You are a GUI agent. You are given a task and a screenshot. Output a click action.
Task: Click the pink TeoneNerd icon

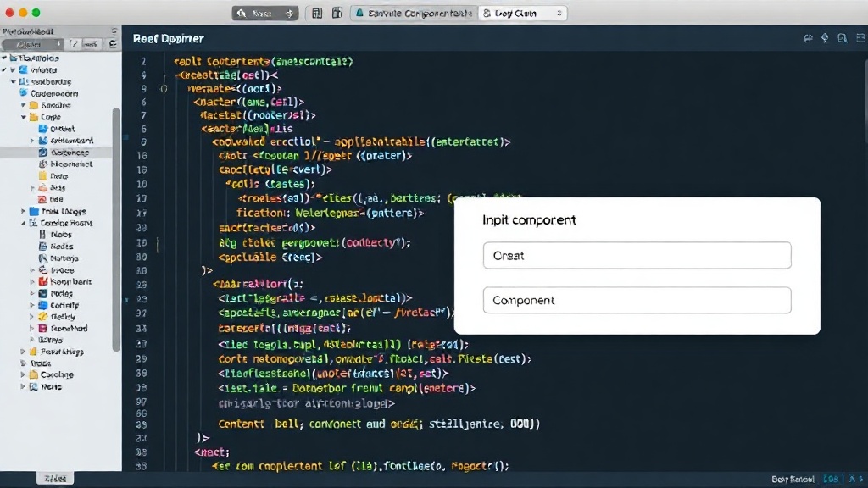(x=42, y=328)
